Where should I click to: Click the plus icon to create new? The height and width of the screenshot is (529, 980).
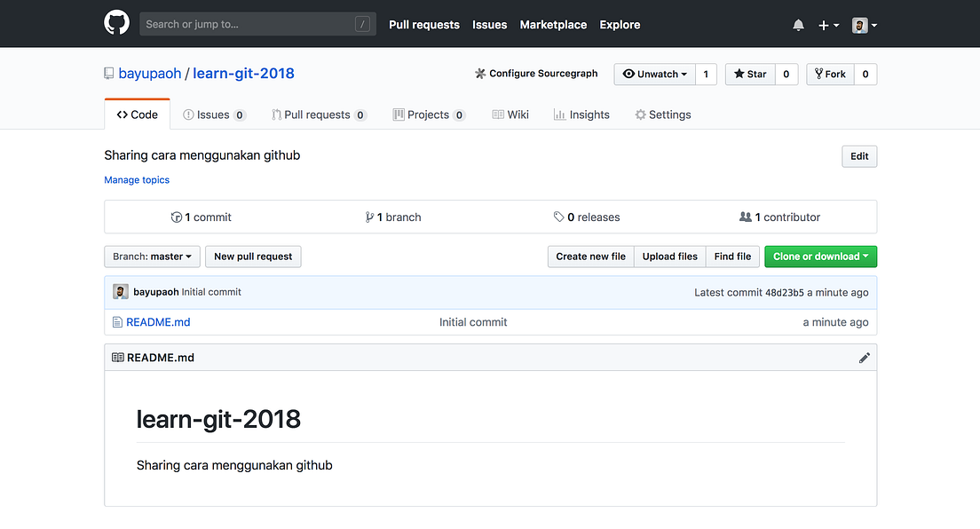pyautogui.click(x=823, y=24)
